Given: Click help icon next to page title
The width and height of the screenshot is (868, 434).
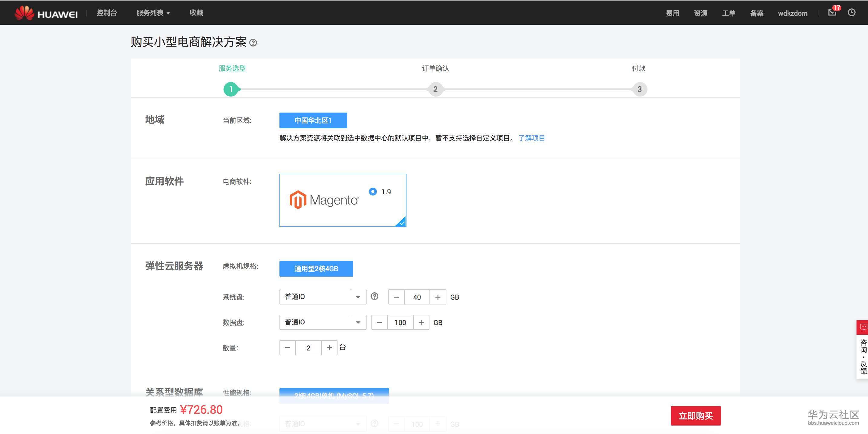Looking at the screenshot, I should pyautogui.click(x=253, y=43).
